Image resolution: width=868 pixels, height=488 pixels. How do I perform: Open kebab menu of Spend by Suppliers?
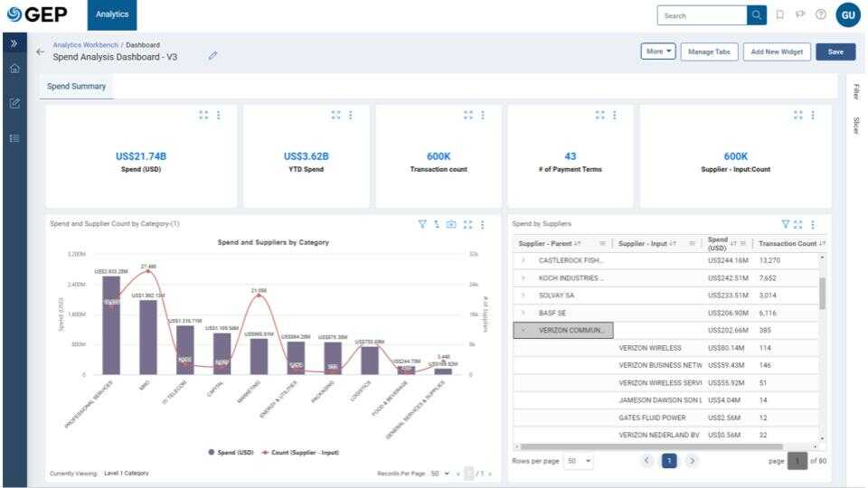click(x=813, y=224)
